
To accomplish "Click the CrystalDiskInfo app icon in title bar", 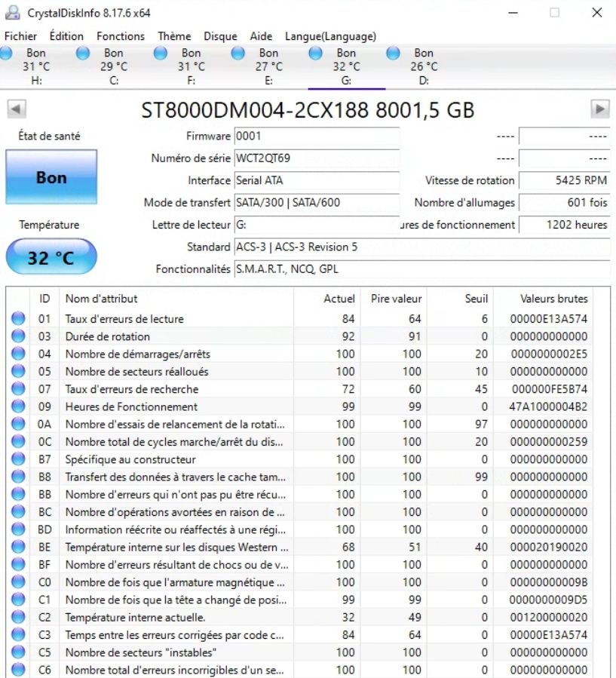I will tap(13, 13).
